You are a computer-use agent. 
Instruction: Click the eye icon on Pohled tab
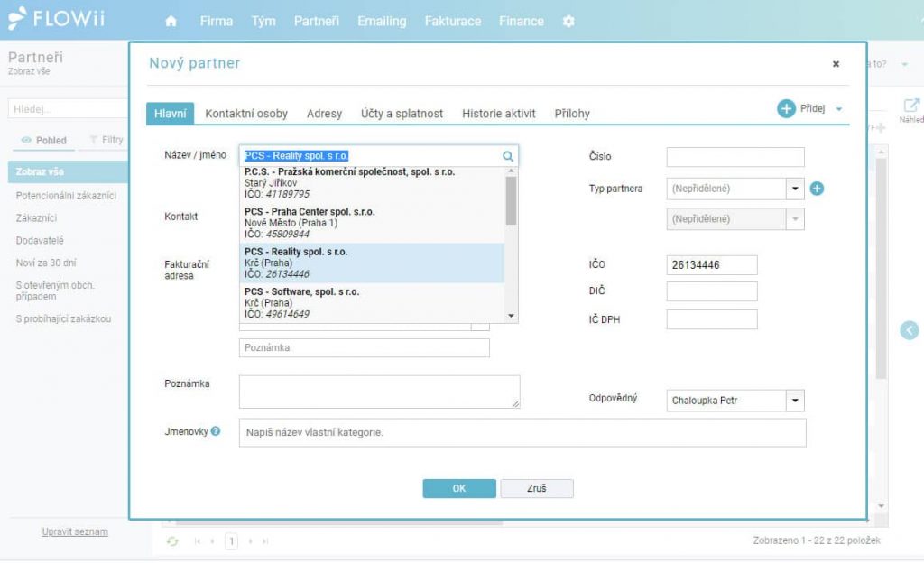pyautogui.click(x=26, y=140)
